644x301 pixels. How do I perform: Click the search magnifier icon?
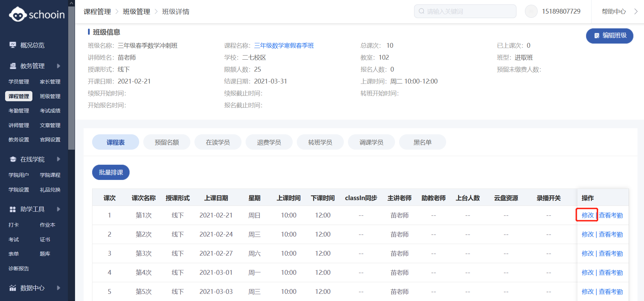coord(422,11)
